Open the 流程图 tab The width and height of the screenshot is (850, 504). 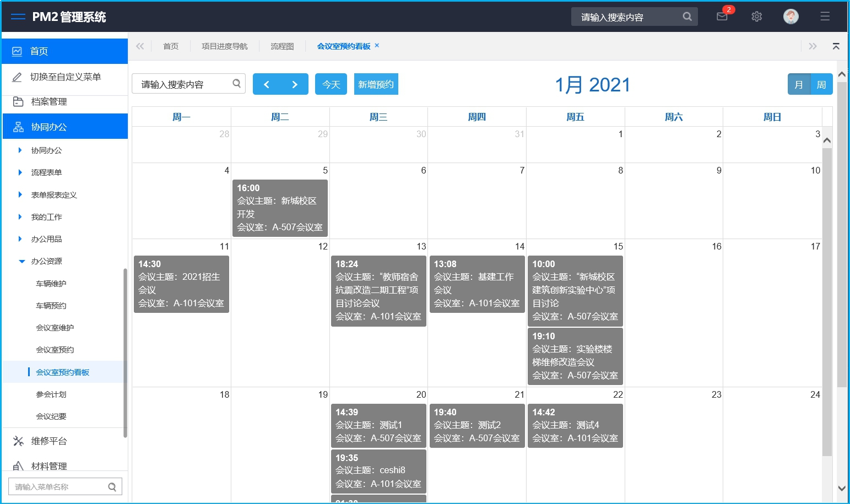point(282,46)
